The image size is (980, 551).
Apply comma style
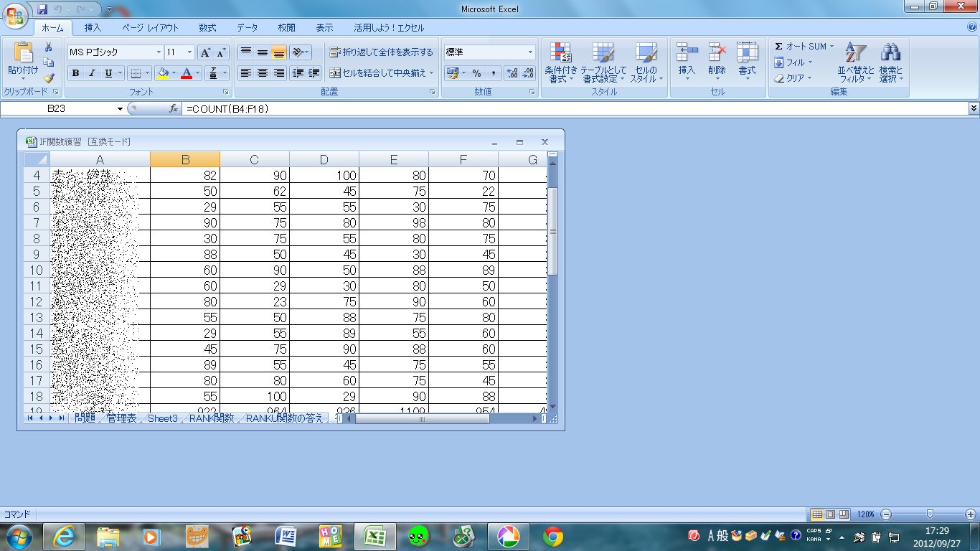pos(494,73)
